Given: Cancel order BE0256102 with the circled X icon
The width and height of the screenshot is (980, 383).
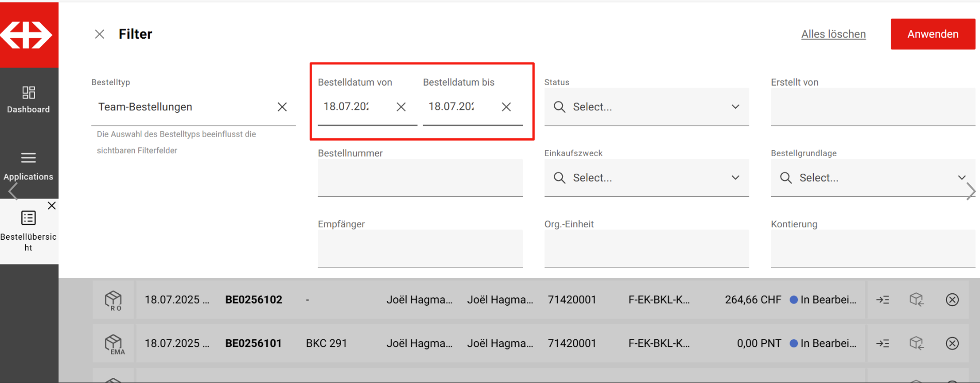Looking at the screenshot, I should pos(952,299).
